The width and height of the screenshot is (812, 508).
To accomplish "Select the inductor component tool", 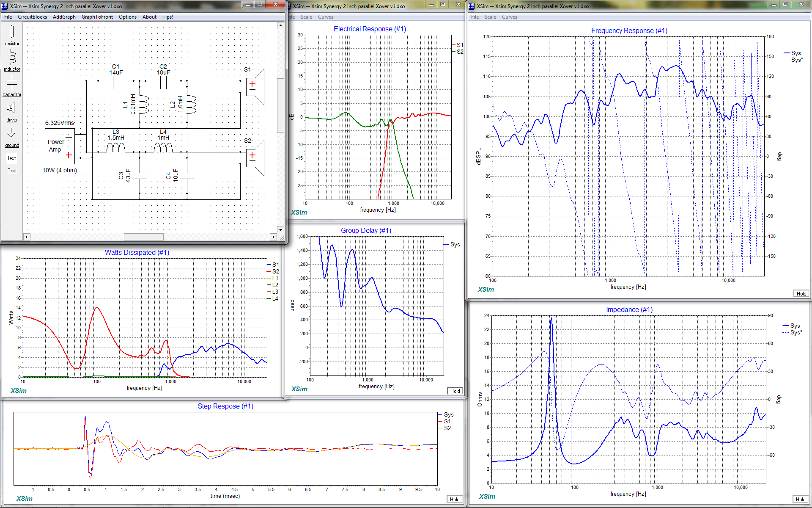I will click(12, 61).
